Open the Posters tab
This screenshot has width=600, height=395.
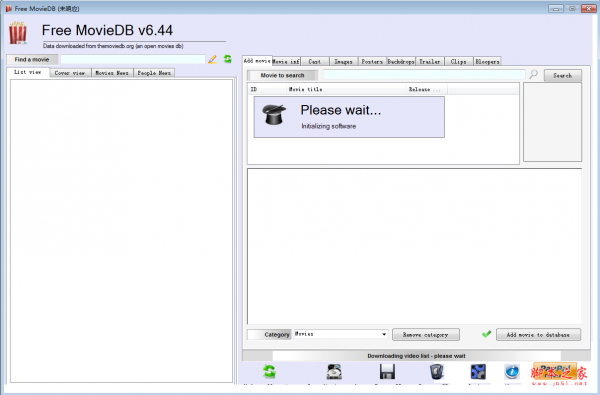pos(372,61)
